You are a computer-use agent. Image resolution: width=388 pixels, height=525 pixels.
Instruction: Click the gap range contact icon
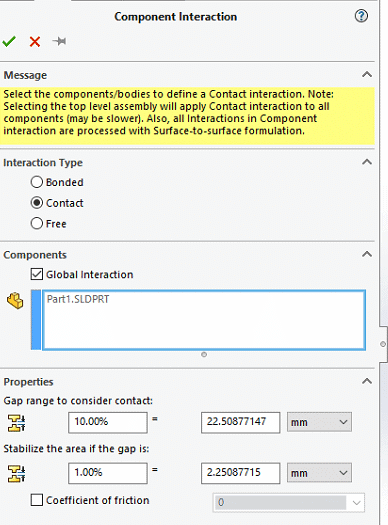[16, 423]
